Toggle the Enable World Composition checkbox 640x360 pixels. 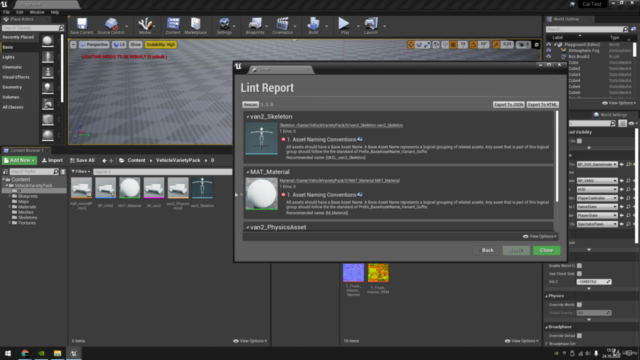click(x=579, y=266)
